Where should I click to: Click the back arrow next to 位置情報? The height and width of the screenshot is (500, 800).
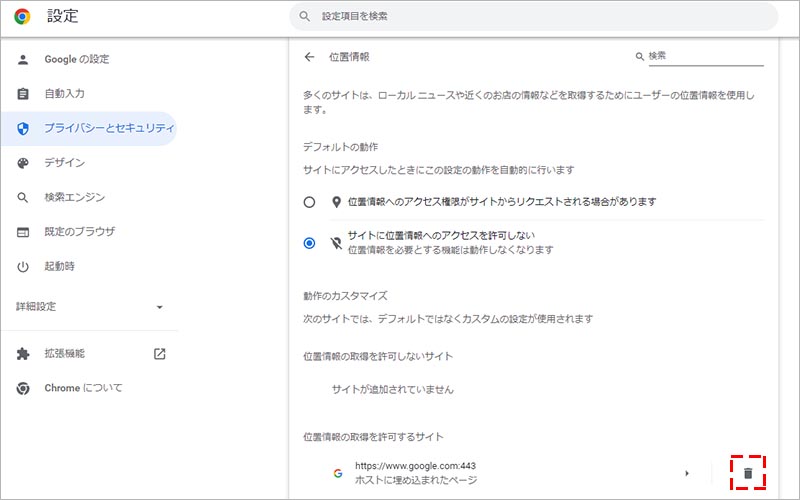pyautogui.click(x=310, y=57)
